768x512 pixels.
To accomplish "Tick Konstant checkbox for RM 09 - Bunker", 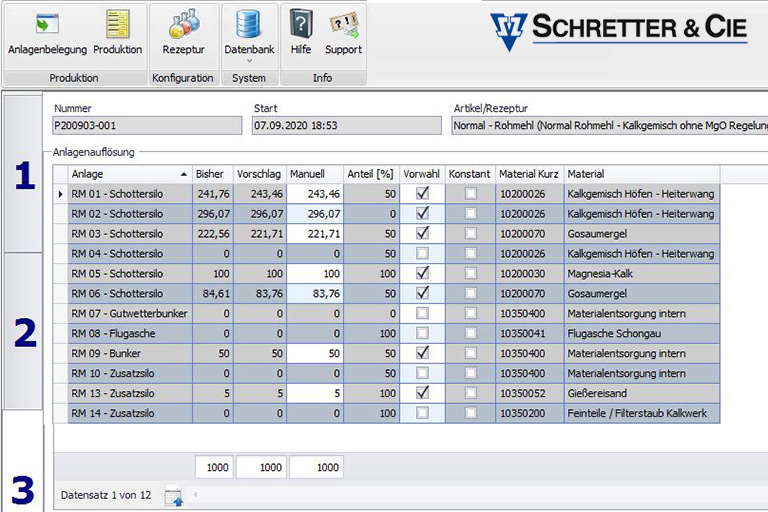I will (470, 353).
